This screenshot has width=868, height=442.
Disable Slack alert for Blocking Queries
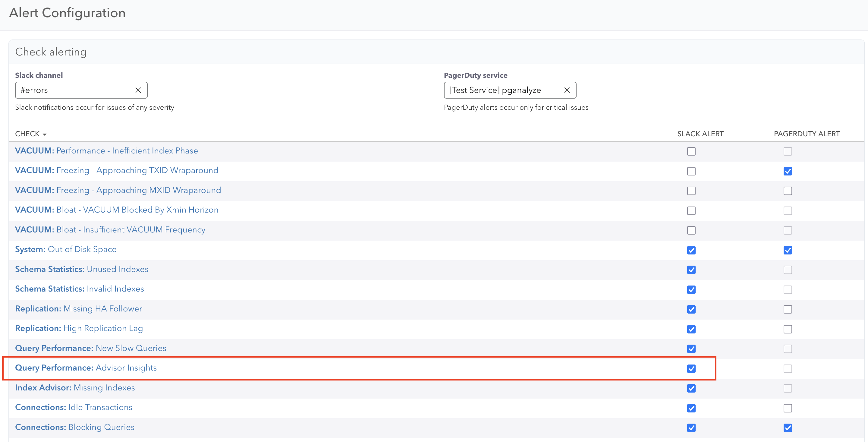(691, 428)
